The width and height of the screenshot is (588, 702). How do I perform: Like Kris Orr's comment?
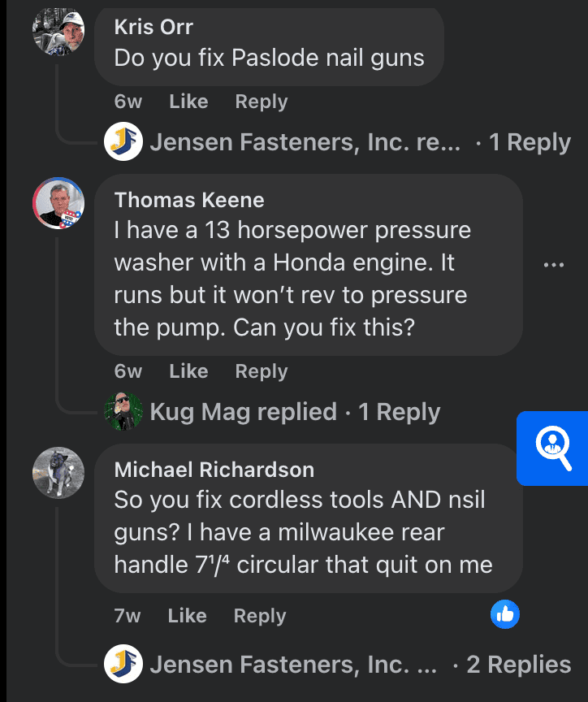(x=188, y=102)
